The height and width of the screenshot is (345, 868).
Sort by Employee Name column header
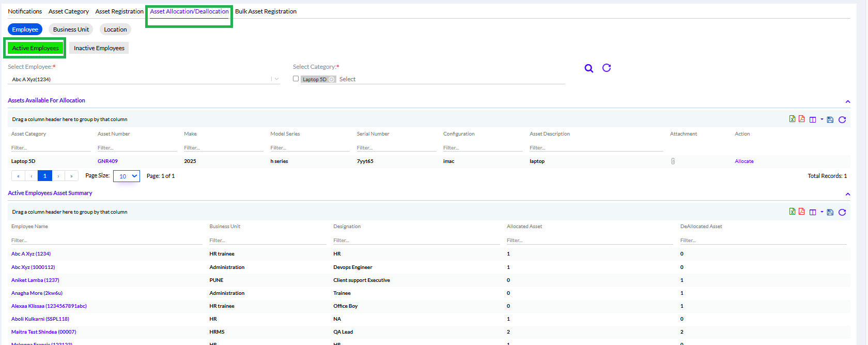click(x=29, y=227)
